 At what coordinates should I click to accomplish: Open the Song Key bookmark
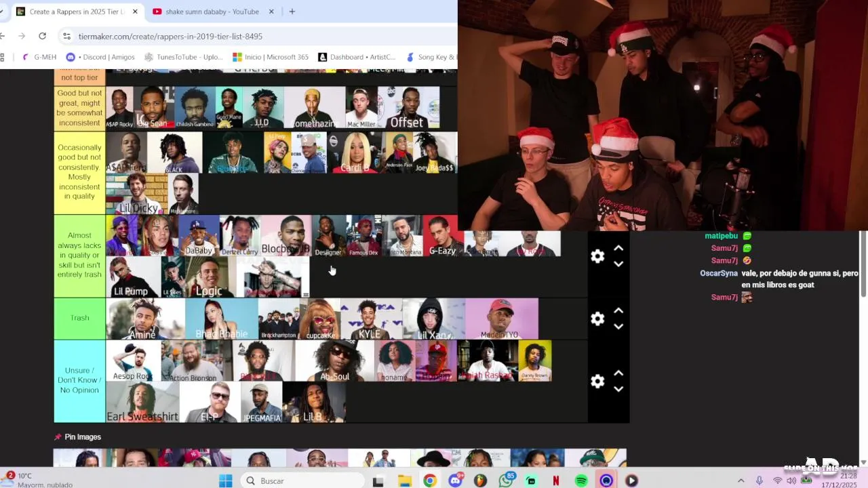(431, 57)
